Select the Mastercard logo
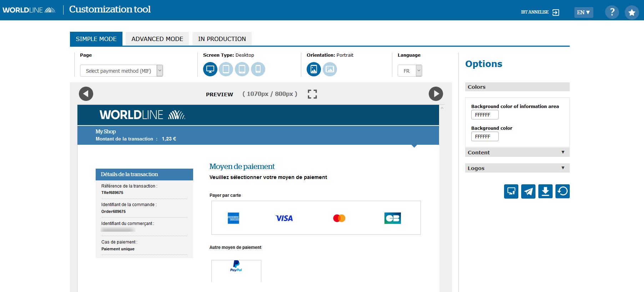The height and width of the screenshot is (292, 644). tap(339, 218)
